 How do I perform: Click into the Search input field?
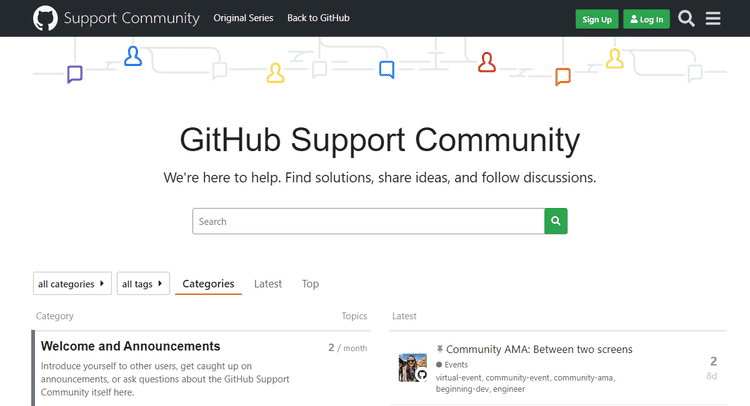click(x=368, y=221)
